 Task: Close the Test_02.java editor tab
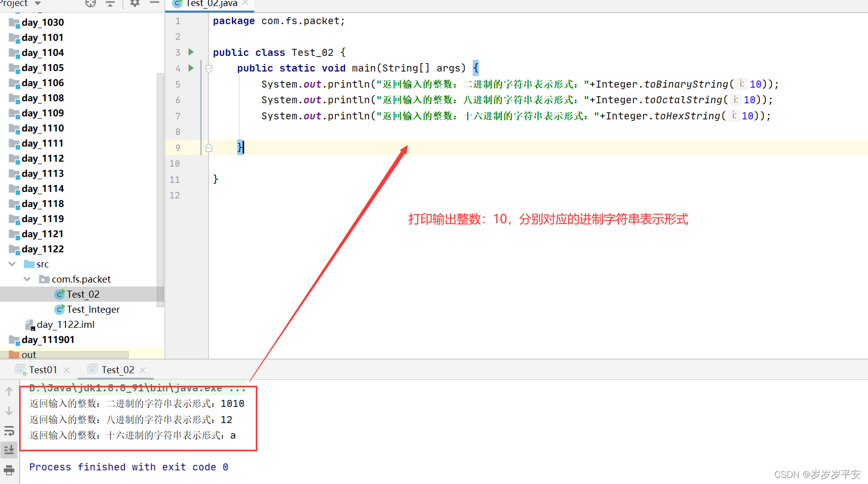[x=246, y=3]
